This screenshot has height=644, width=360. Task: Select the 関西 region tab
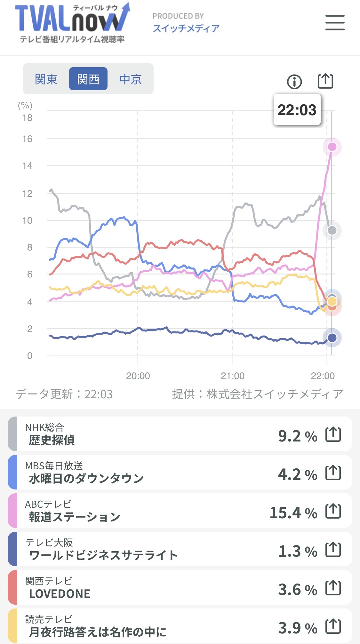pyautogui.click(x=88, y=79)
